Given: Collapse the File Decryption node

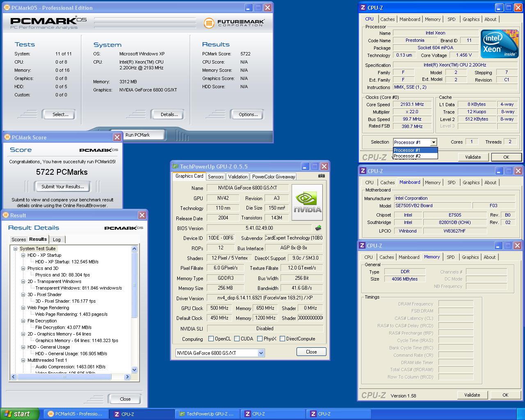Looking at the screenshot, I should click(x=23, y=321).
